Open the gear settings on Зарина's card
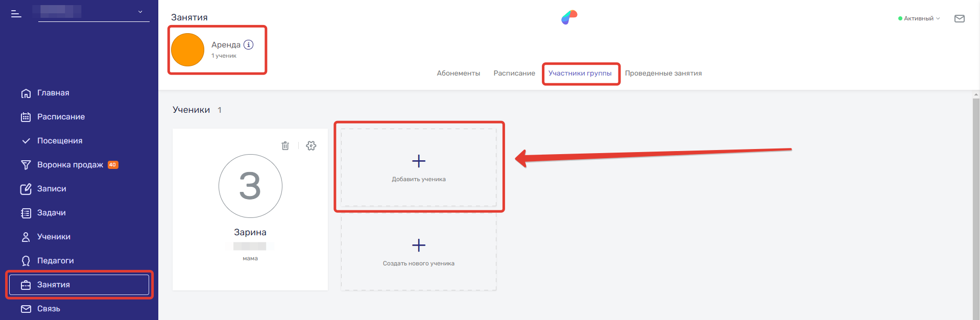Viewport: 980px width, 320px height. pyautogui.click(x=311, y=146)
